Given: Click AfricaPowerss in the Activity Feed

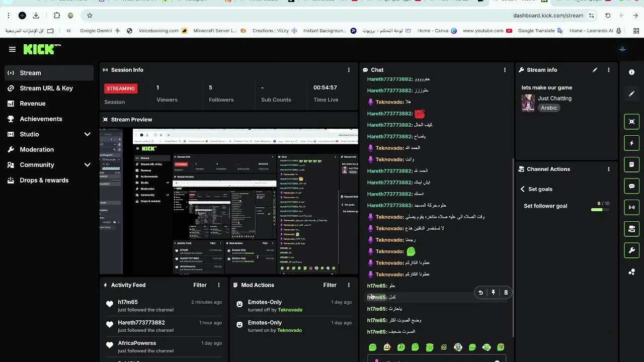Looking at the screenshot, I should point(137,343).
